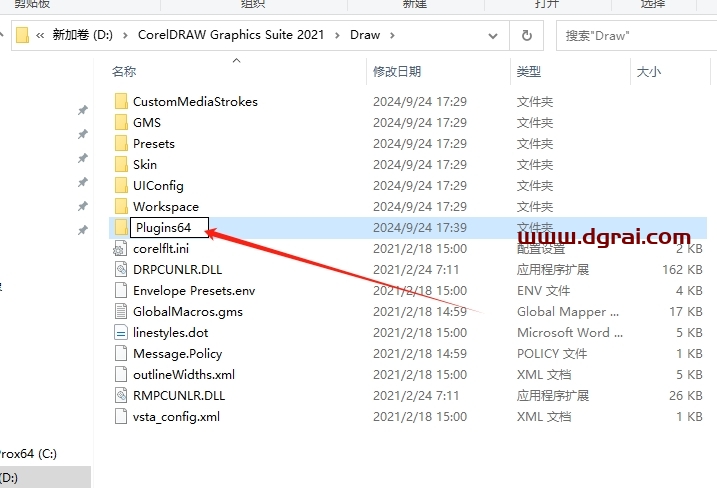Select the DRPCUNLR.DLL file icon

tap(121, 269)
